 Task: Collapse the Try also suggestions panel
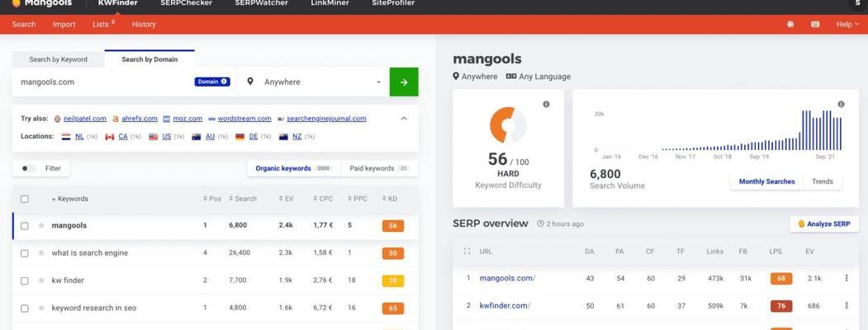click(404, 118)
